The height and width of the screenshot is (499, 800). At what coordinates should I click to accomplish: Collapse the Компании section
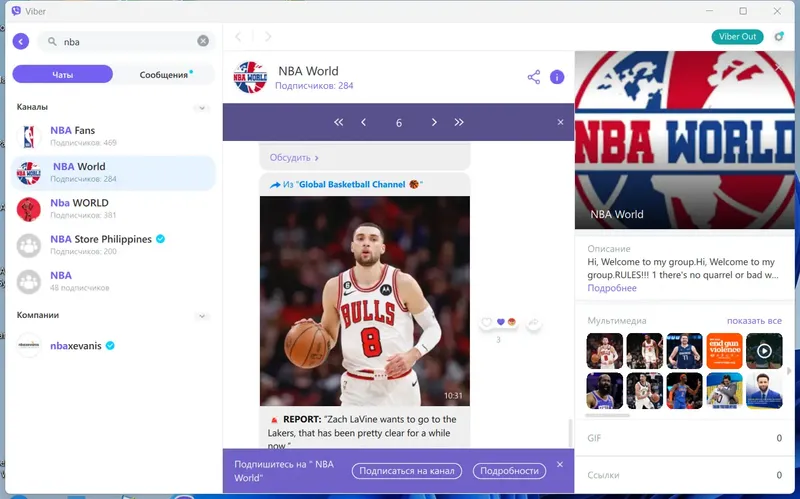pos(202,316)
